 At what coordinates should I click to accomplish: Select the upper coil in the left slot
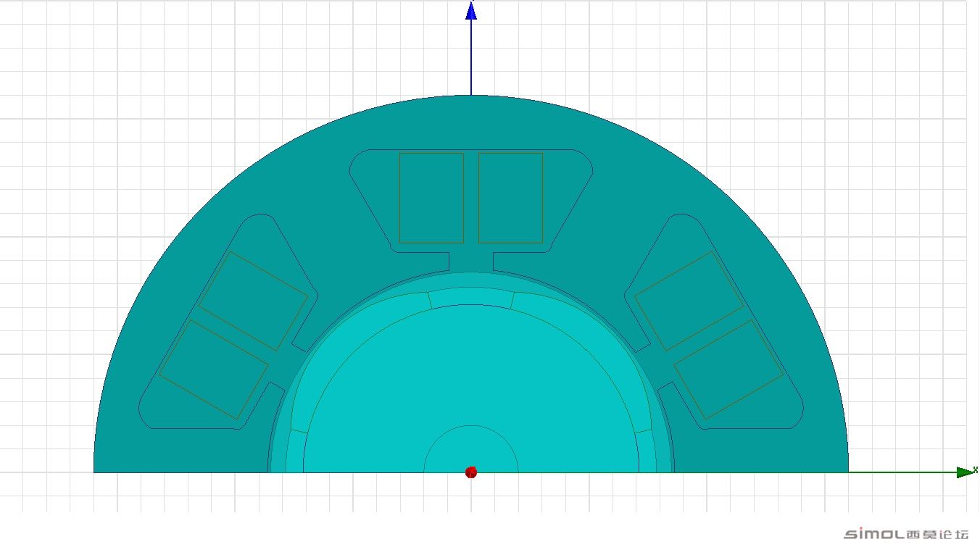pos(253,301)
